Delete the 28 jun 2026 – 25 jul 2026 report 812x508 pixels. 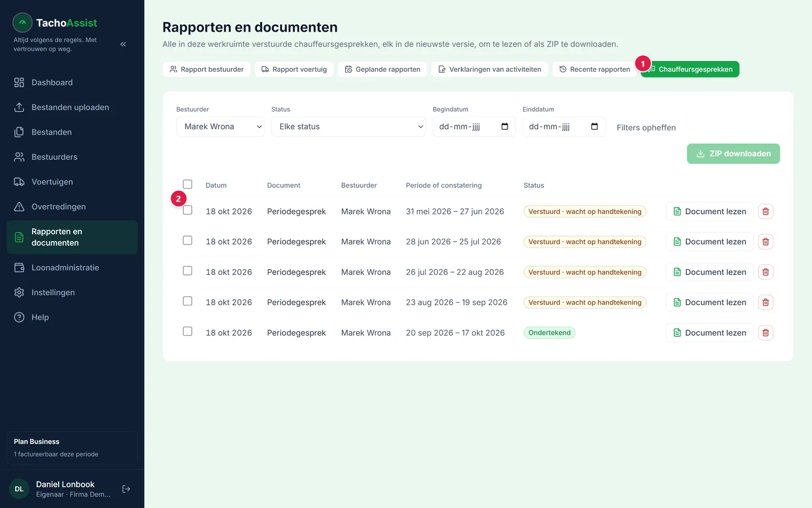(x=765, y=242)
